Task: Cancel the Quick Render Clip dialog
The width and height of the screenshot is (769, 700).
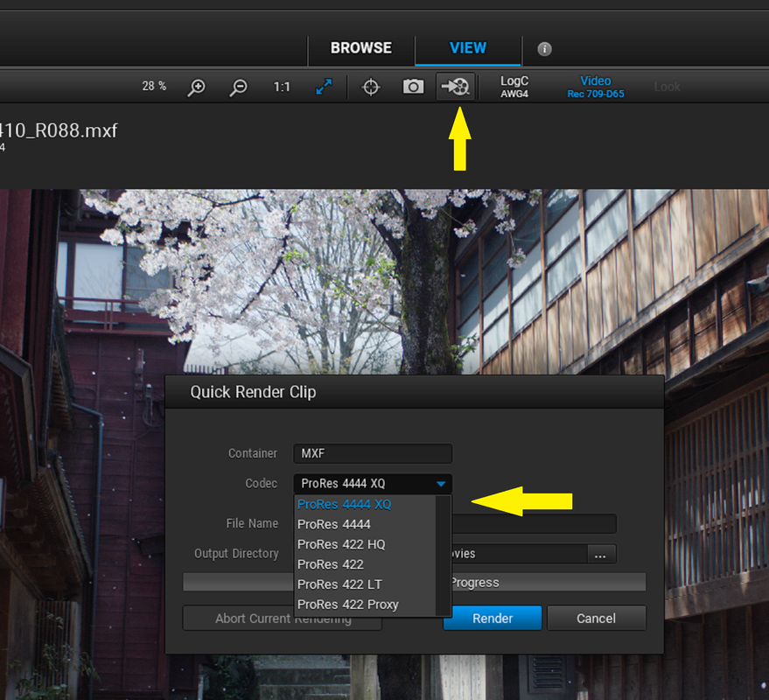Action: click(x=597, y=618)
